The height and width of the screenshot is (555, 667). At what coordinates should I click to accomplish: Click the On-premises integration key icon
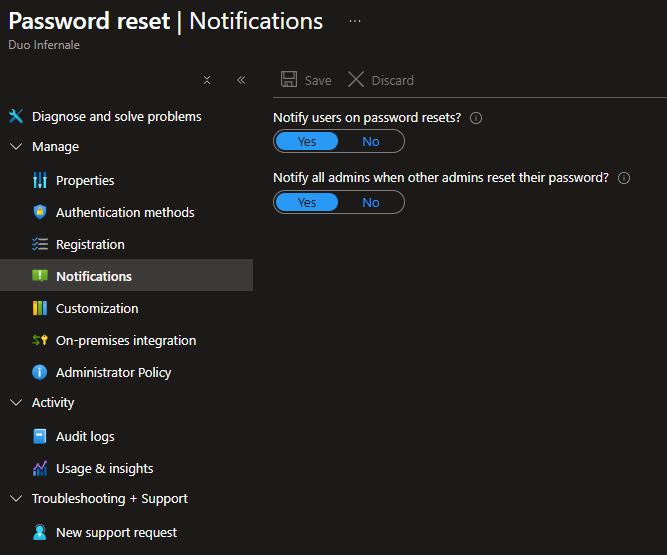click(x=40, y=341)
